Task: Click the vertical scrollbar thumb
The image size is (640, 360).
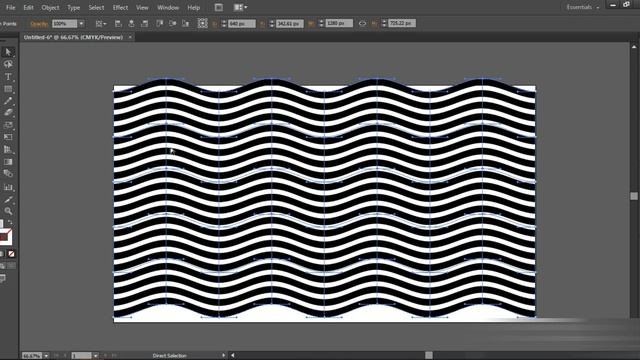Action: (634, 196)
